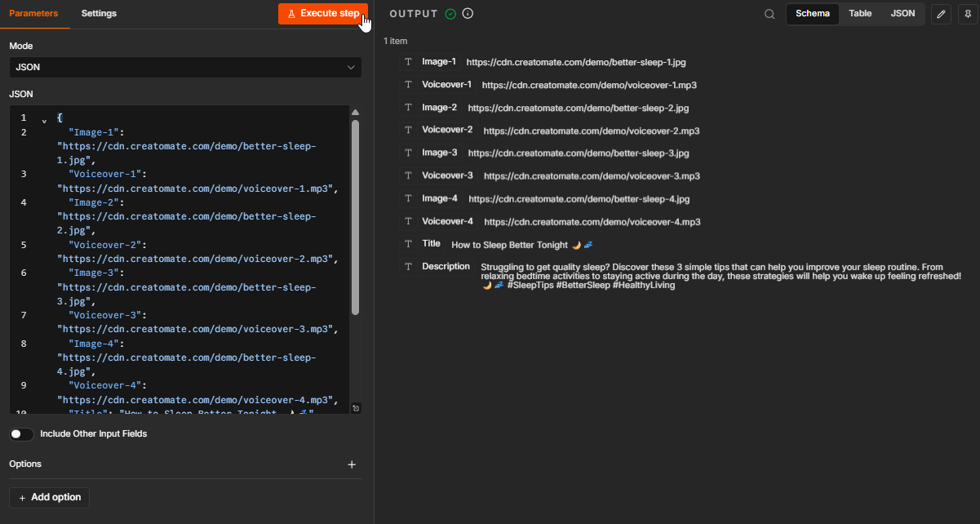Click the string type icon beside Voiceover-1
The height and width of the screenshot is (524, 980).
click(x=408, y=85)
